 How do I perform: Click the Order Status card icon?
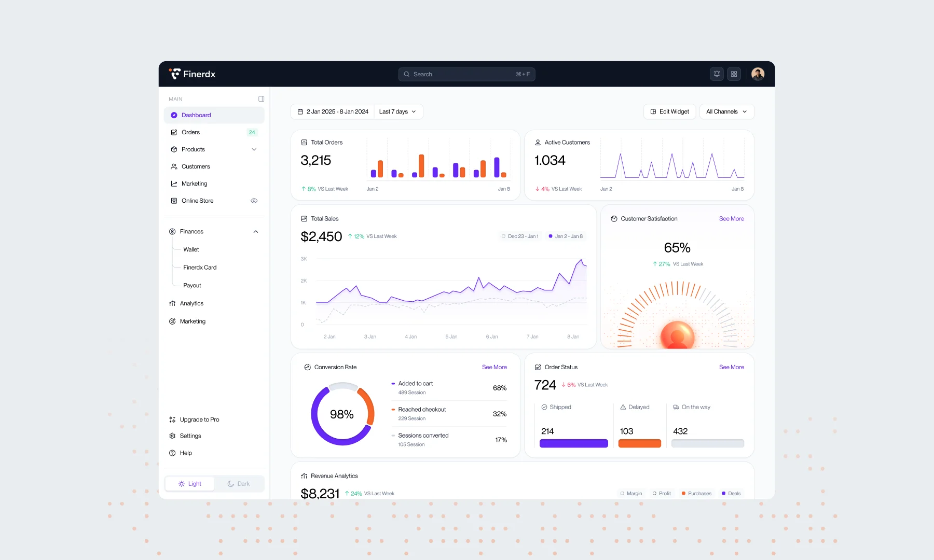[538, 367]
